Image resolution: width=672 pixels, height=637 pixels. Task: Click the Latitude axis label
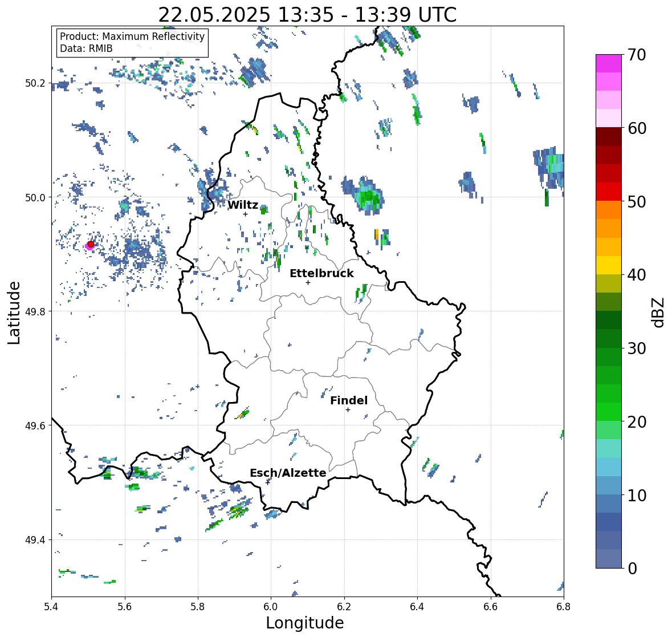pyautogui.click(x=14, y=313)
